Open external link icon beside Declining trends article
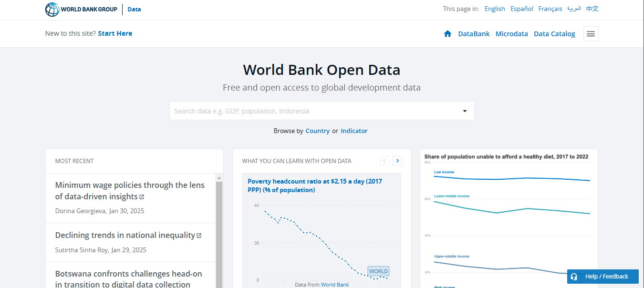 tap(199, 236)
